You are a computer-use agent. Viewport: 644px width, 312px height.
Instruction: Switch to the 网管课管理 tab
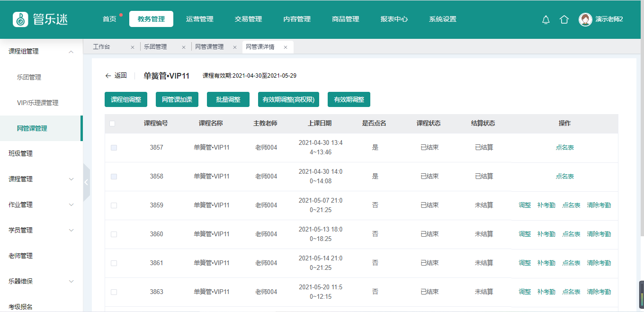coord(209,47)
